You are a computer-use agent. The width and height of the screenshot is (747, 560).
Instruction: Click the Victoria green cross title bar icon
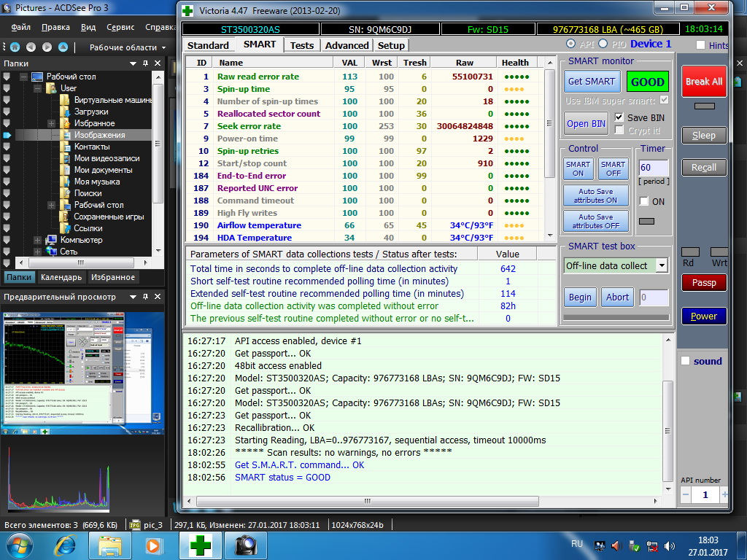187,10
